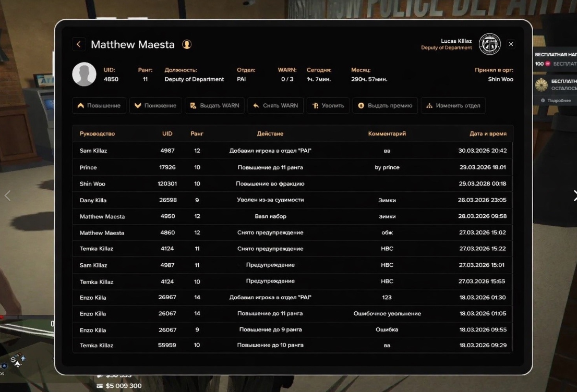The width and height of the screenshot is (577, 392).
Task: Click the left navigation arrow outside panel
Action: pos(7,195)
